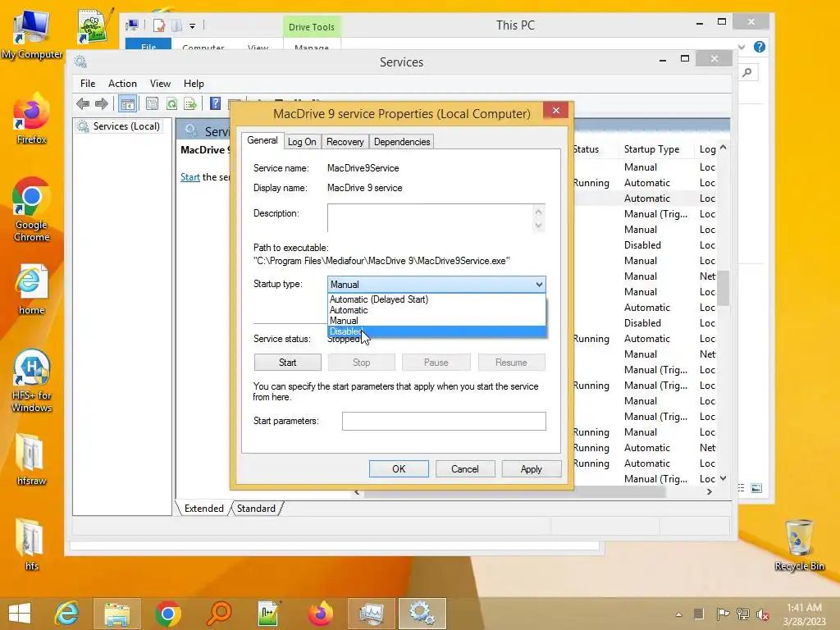
Task: Open the hfs folder on desktop
Action: 32,545
